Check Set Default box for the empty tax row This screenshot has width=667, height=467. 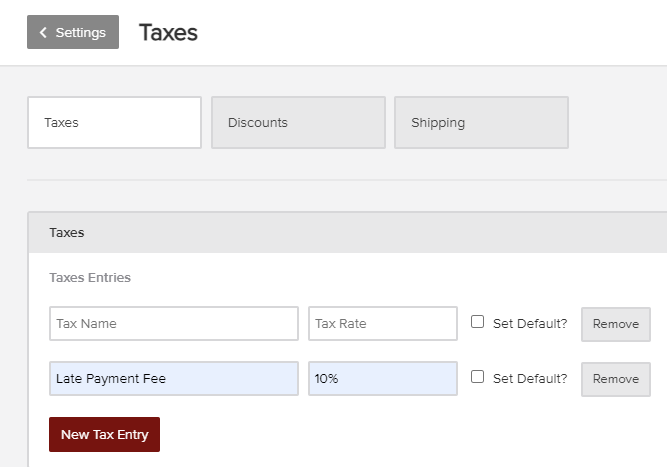[478, 322]
